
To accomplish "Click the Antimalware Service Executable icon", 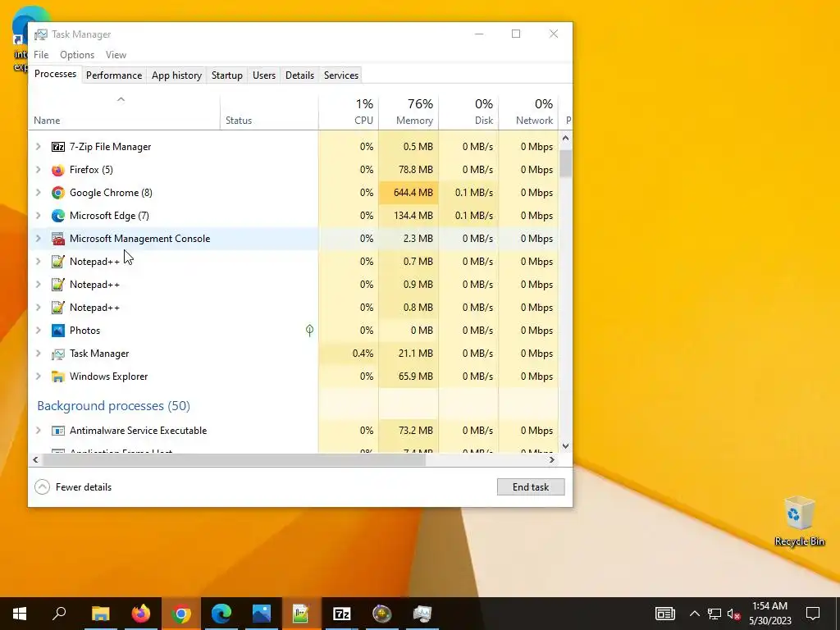I will tap(58, 431).
